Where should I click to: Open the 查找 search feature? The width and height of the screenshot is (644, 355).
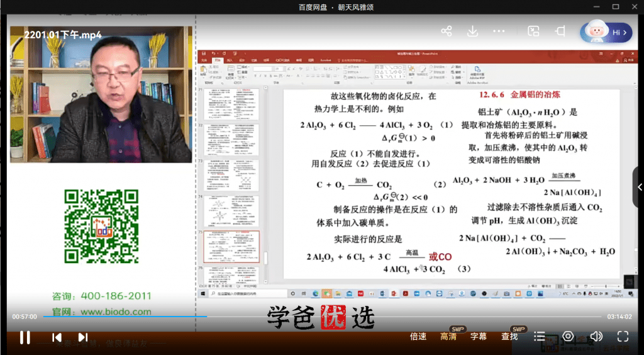click(509, 337)
